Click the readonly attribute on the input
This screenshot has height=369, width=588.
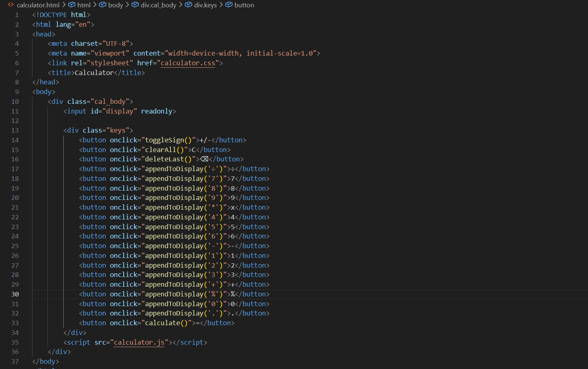[157, 111]
